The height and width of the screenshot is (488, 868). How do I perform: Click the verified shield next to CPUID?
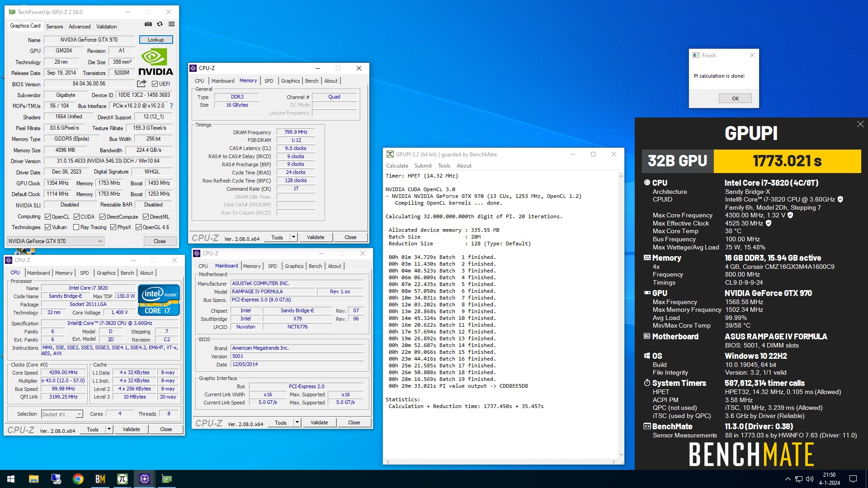point(840,199)
